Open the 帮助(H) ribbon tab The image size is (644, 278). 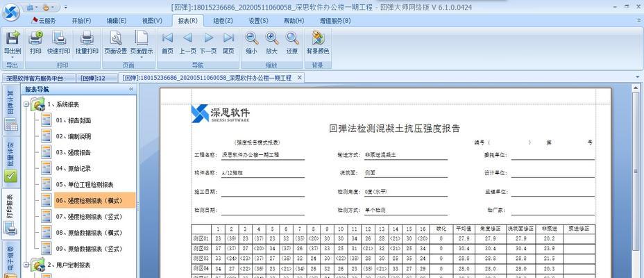(x=294, y=21)
